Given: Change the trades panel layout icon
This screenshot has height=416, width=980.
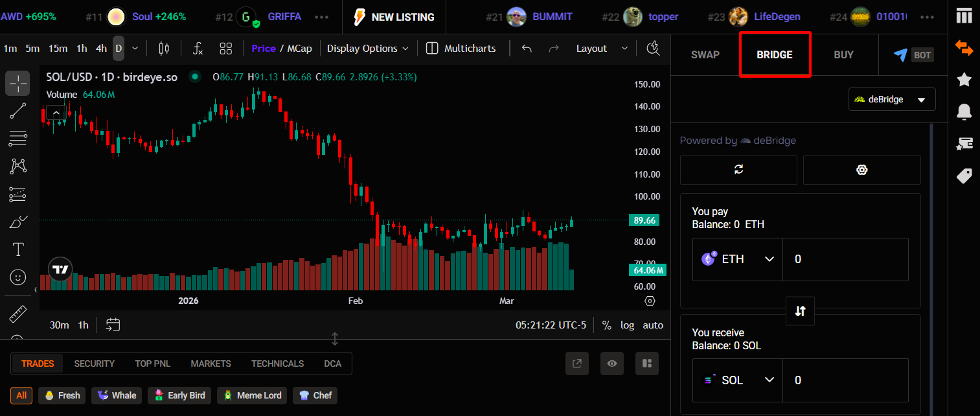Looking at the screenshot, I should (646, 364).
